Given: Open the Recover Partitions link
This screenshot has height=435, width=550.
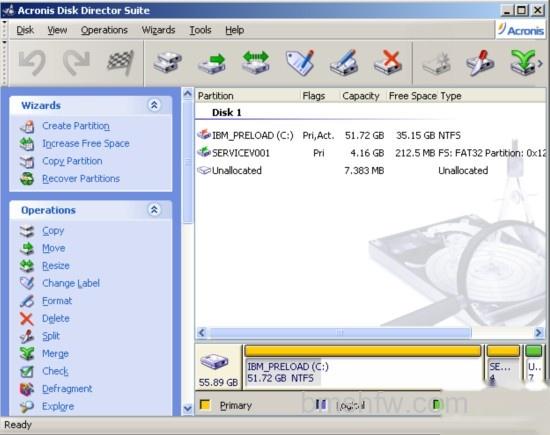Looking at the screenshot, I should coord(81,179).
